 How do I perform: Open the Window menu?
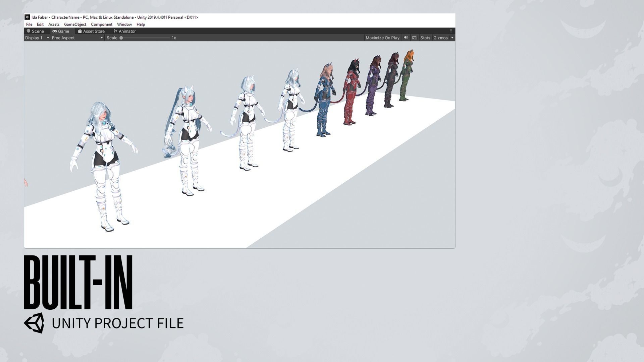pyautogui.click(x=124, y=24)
